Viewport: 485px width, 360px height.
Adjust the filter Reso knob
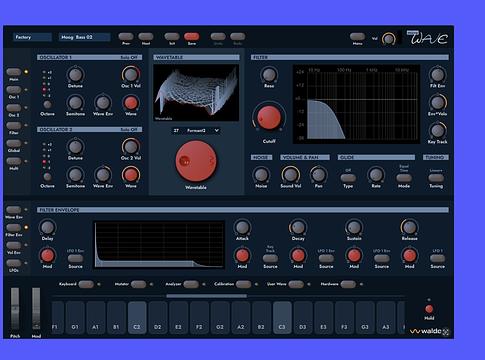pyautogui.click(x=269, y=75)
